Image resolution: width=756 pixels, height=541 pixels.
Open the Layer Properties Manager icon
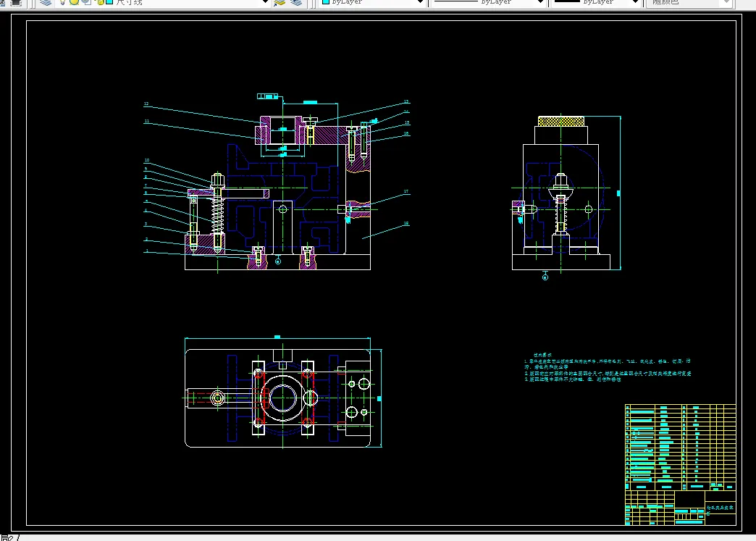pyautogui.click(x=46, y=2)
